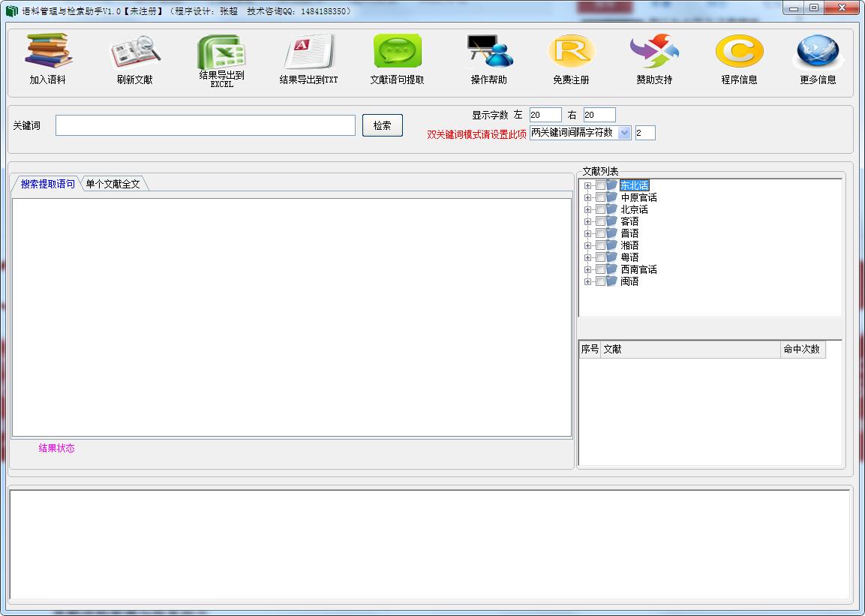The width and height of the screenshot is (865, 616).
Task: Check the 中原官话 checkbox
Action: pyautogui.click(x=600, y=197)
